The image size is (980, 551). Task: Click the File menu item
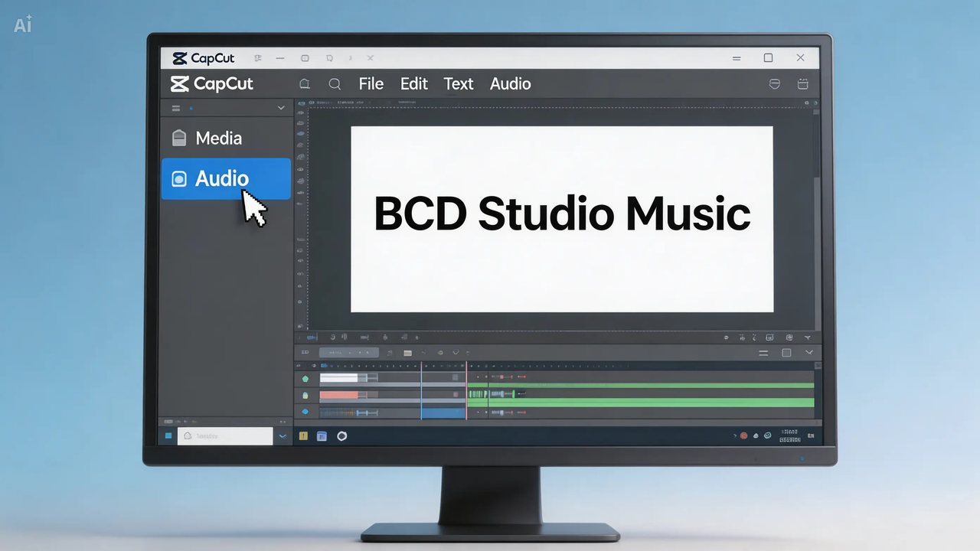point(371,84)
